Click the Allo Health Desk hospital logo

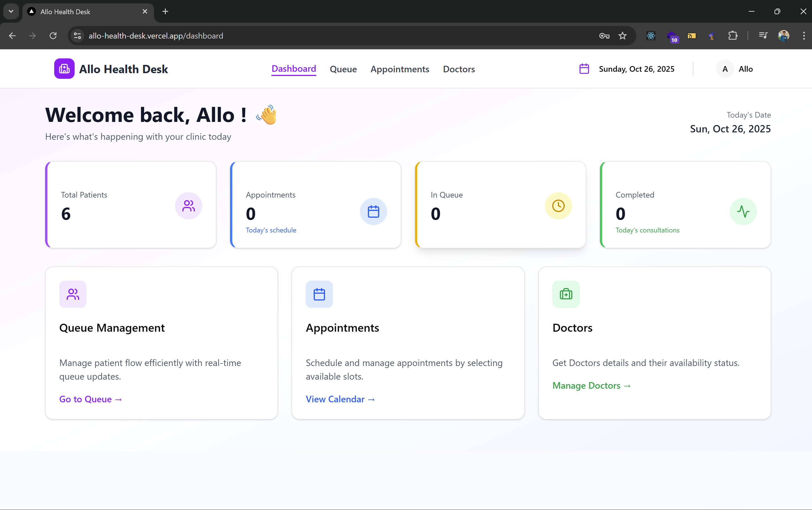coord(64,68)
